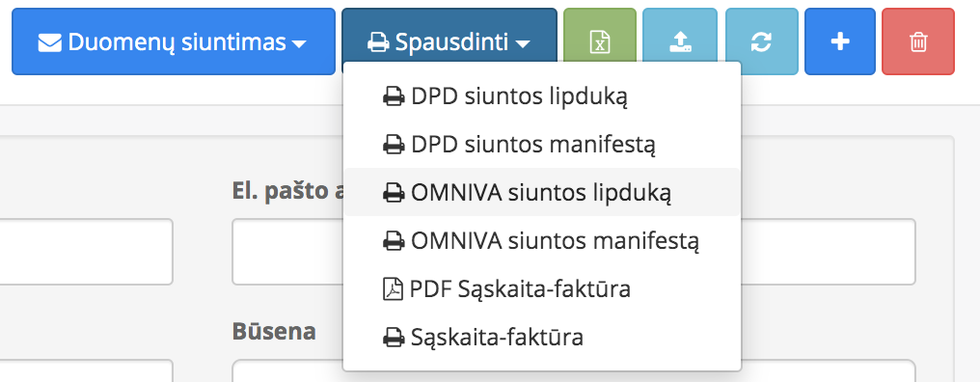This screenshot has height=382, width=980.
Task: Click the Būsena field below the label
Action: click(x=573, y=370)
